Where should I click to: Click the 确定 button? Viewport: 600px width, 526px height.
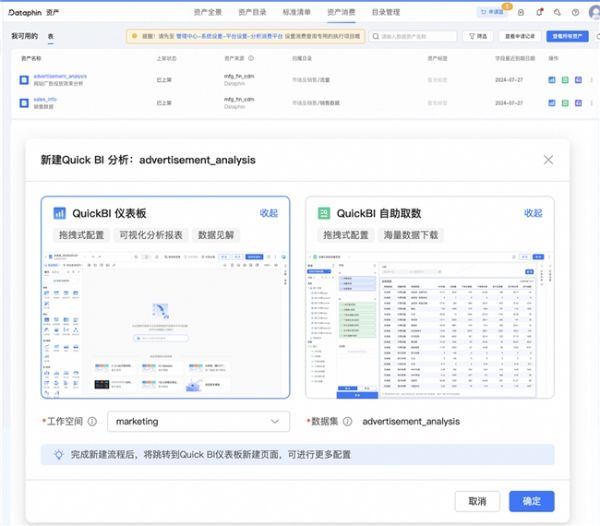pyautogui.click(x=532, y=501)
